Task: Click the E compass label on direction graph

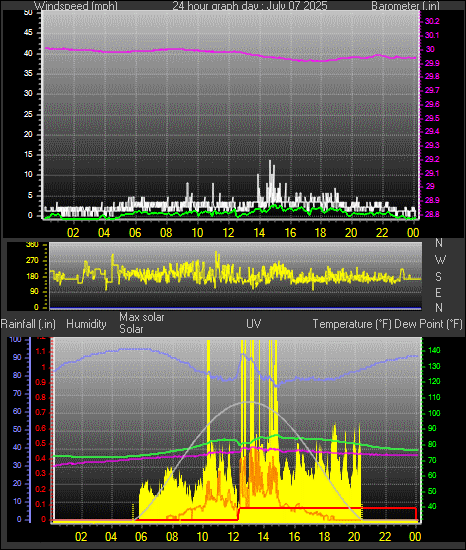Action: (438, 292)
